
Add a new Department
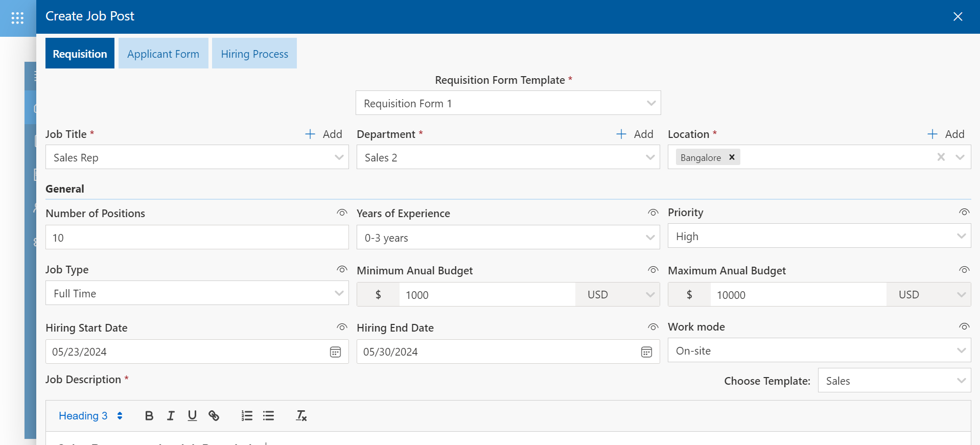[x=635, y=134]
